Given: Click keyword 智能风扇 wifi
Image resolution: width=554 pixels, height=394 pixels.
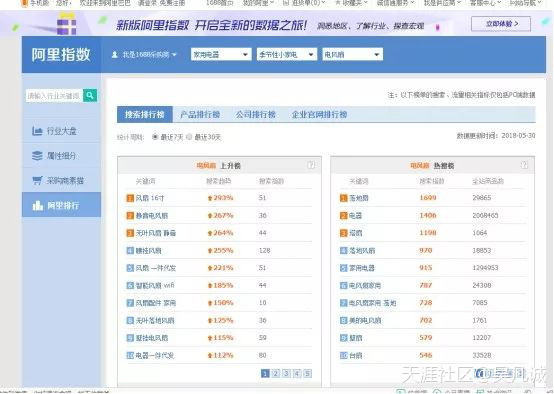Looking at the screenshot, I should (155, 286).
